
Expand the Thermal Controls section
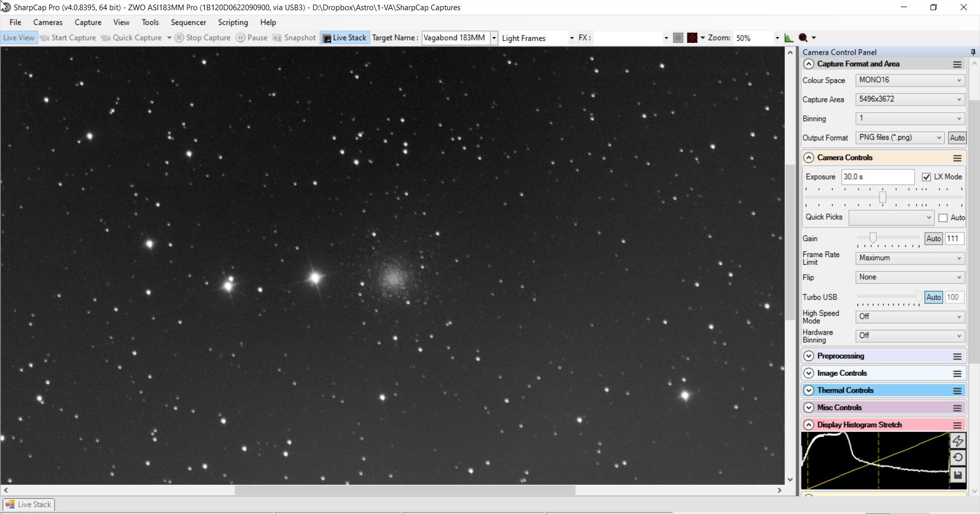[808, 391]
